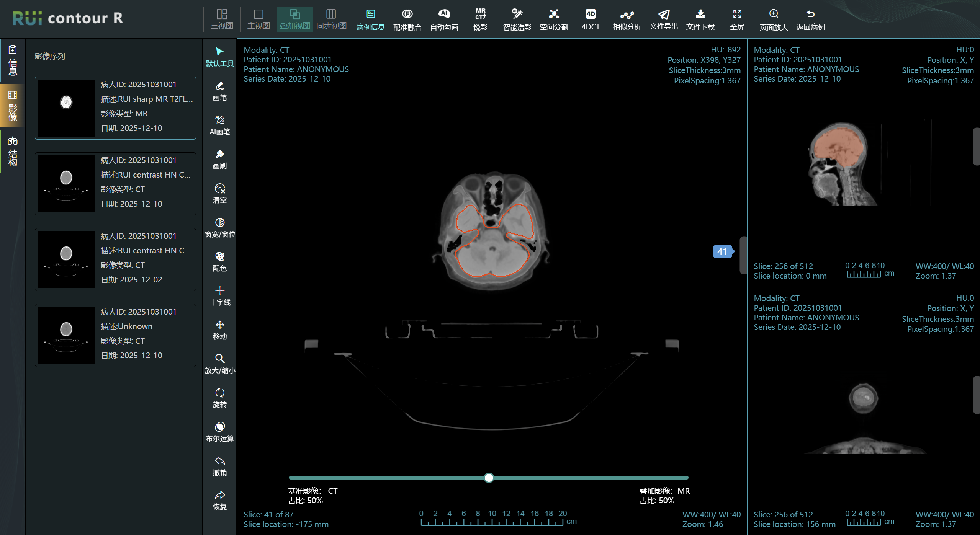Viewport: 980px width, 535px height.
Task: Choose the 旋转 rotate tool
Action: tap(219, 398)
